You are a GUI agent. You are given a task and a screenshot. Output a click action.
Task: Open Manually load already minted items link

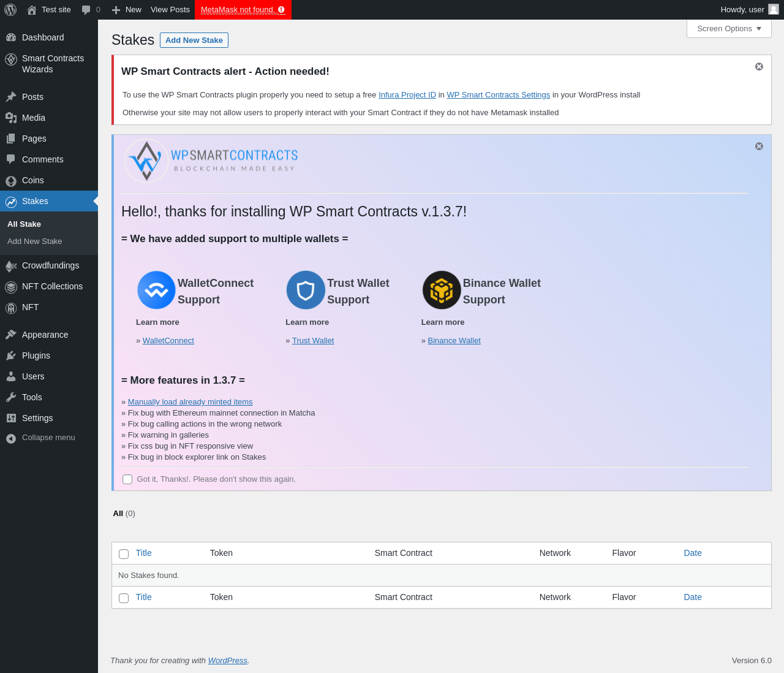pyautogui.click(x=190, y=402)
